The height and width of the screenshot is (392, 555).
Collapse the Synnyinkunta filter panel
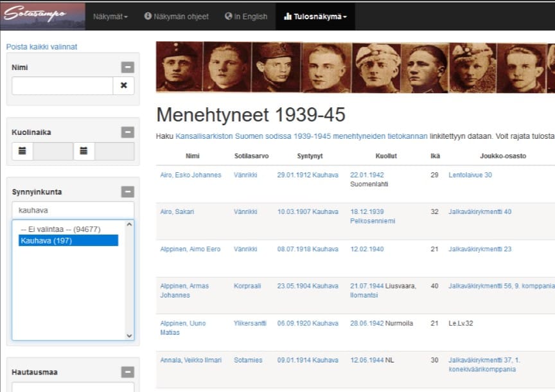pyautogui.click(x=127, y=192)
